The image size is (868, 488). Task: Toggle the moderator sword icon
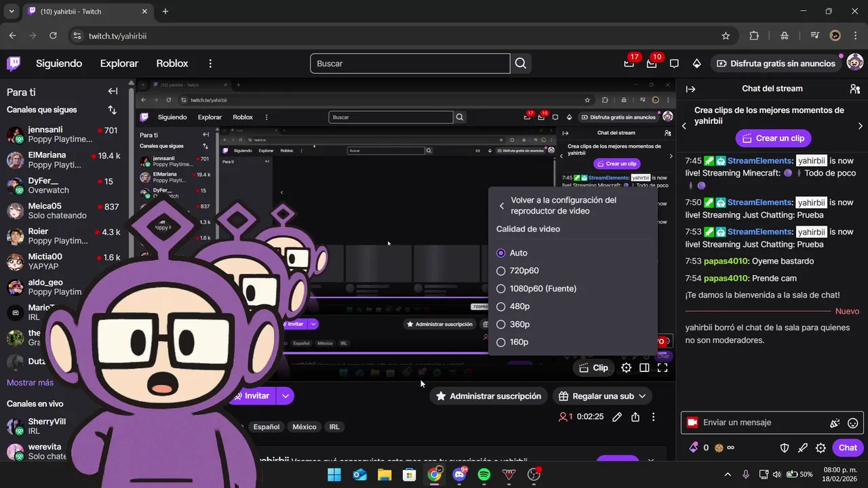tap(803, 448)
